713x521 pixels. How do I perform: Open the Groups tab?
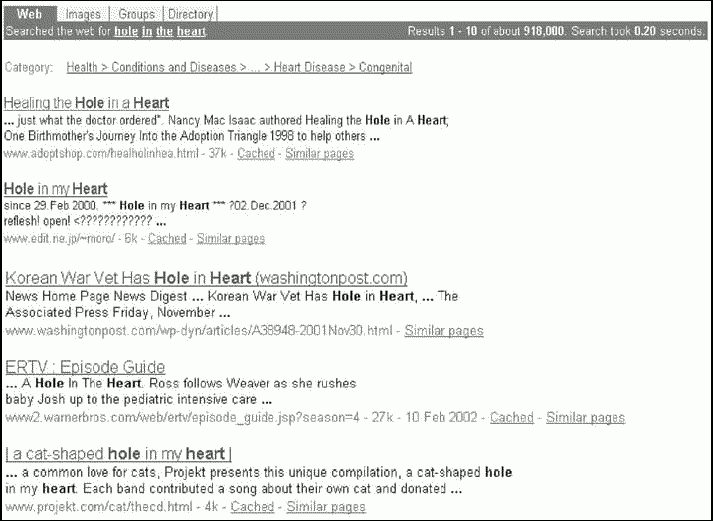click(x=136, y=14)
